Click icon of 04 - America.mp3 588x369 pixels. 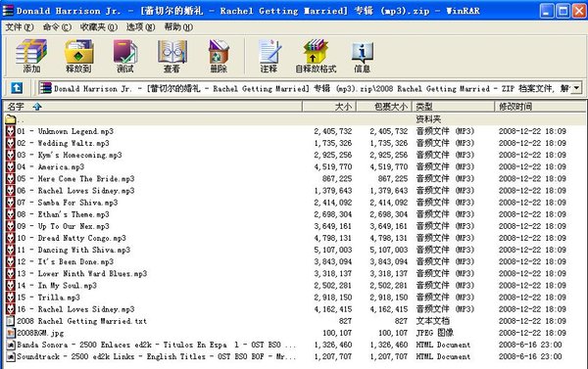coord(11,166)
